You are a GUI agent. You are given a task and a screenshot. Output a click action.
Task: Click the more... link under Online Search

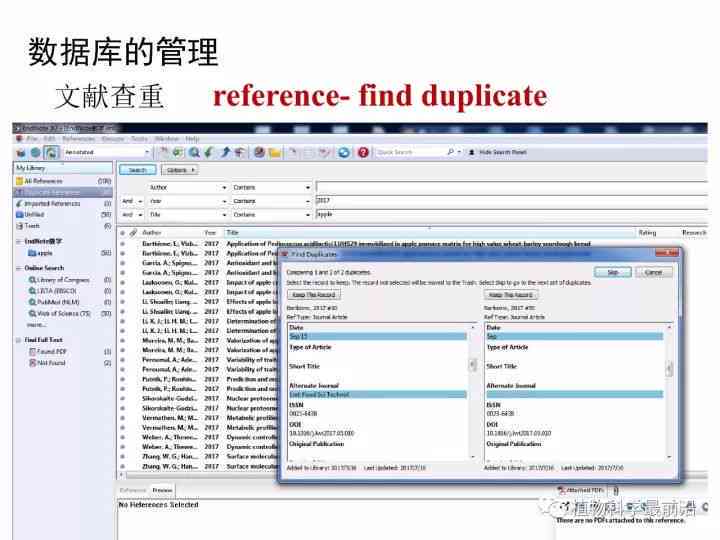click(x=36, y=325)
